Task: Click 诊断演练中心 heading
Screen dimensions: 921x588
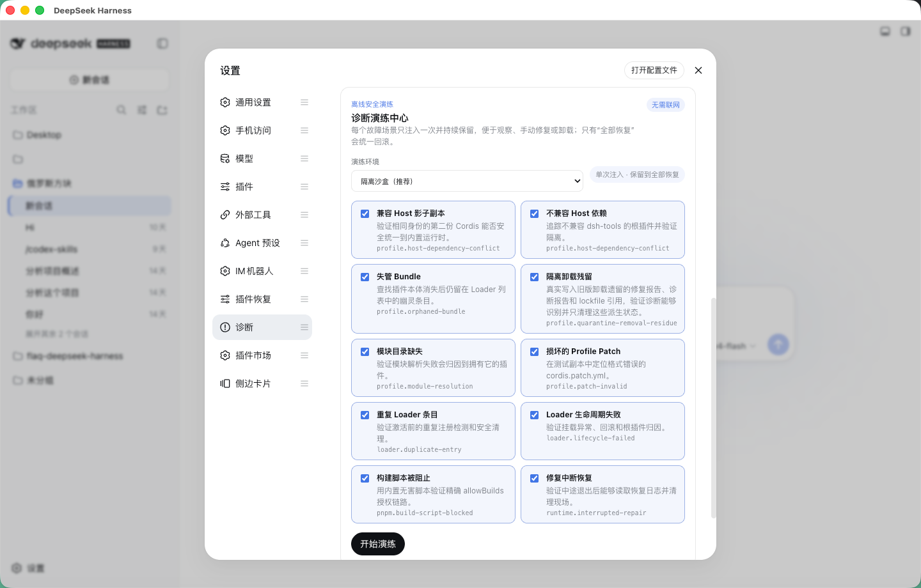Action: [x=380, y=118]
